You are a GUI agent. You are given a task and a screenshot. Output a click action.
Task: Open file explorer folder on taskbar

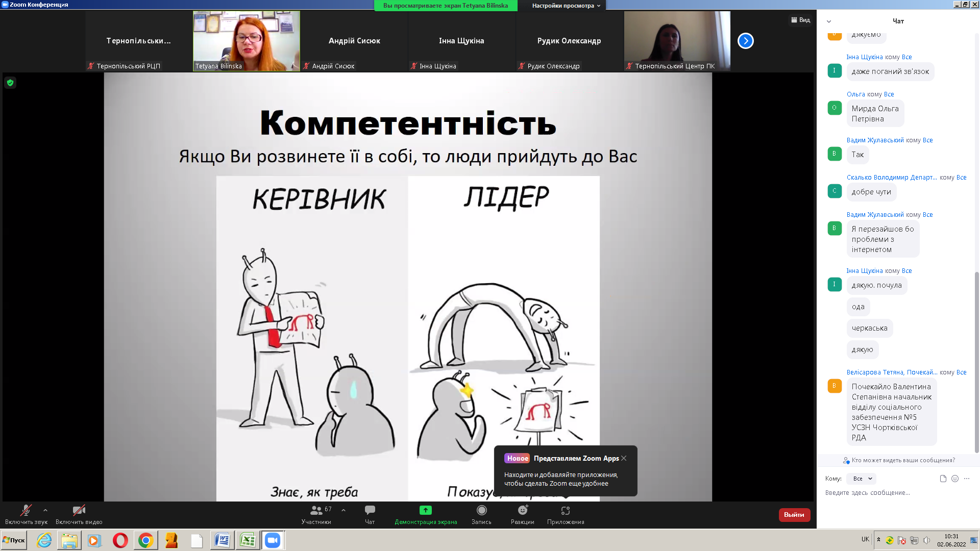click(x=69, y=540)
